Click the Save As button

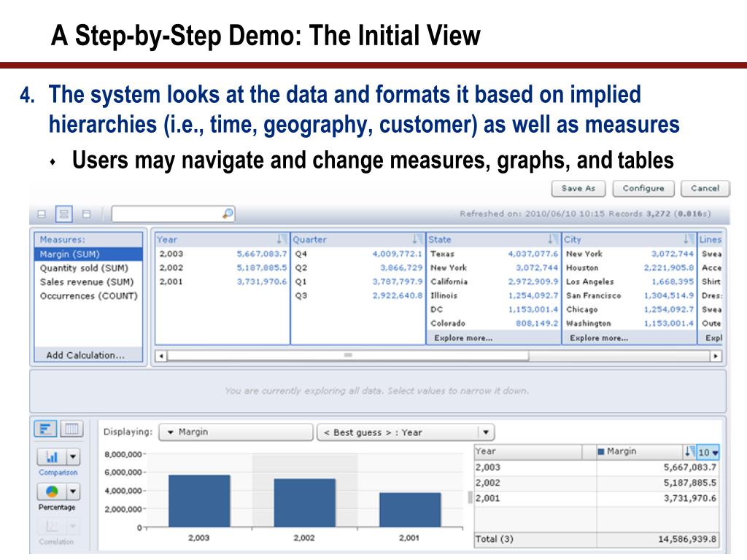pyautogui.click(x=578, y=189)
